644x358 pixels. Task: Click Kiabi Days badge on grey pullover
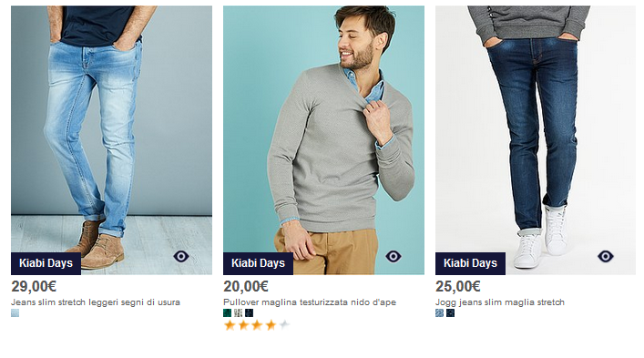pyautogui.click(x=258, y=263)
